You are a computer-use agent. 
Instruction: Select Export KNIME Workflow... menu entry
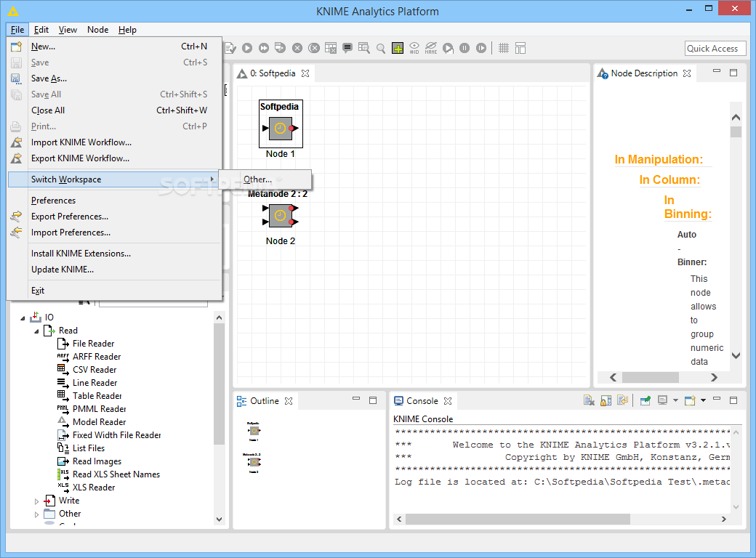pyautogui.click(x=115, y=158)
